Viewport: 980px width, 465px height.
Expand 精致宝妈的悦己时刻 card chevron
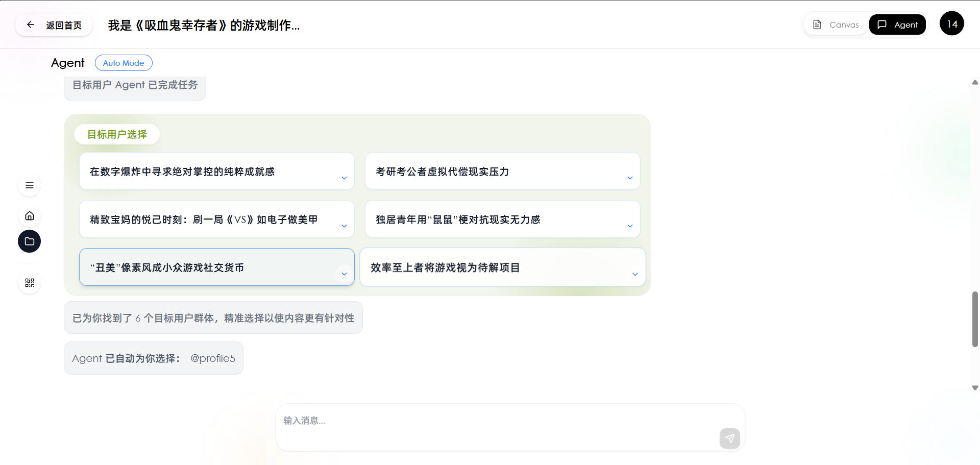click(x=344, y=226)
